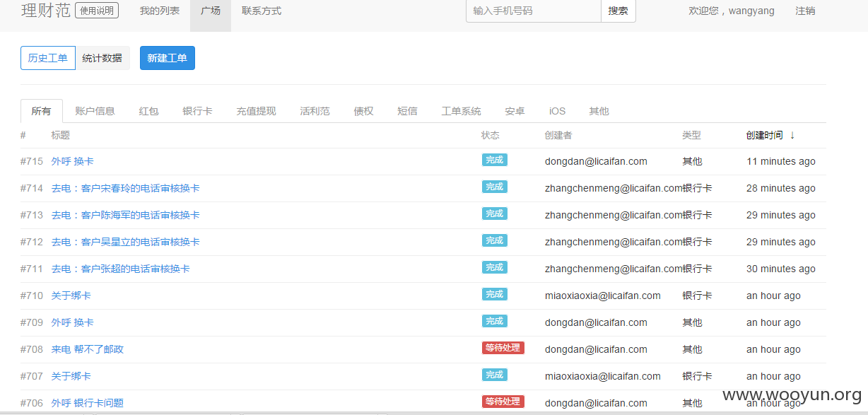868x415 pixels.
Task: Click creator zhangchenmeng@licaifan.com on row #712
Action: coord(614,242)
